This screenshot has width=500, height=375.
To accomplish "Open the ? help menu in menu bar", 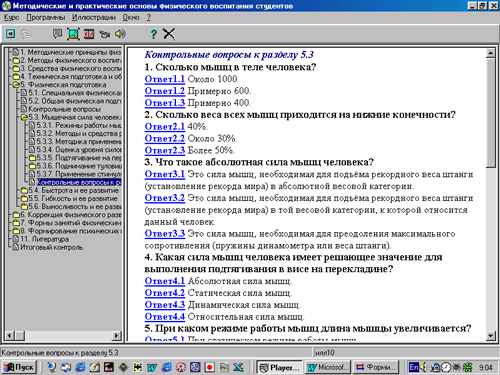I will (x=148, y=17).
